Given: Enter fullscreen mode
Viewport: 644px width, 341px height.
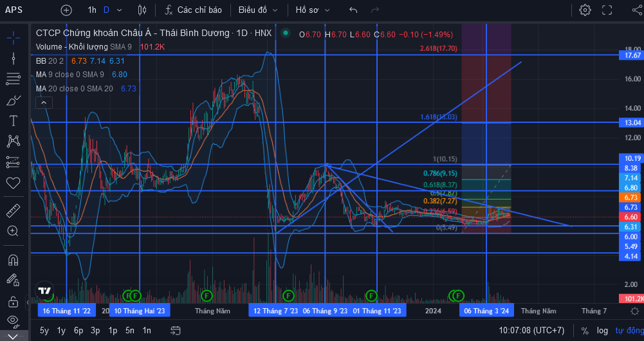Looking at the screenshot, I should (x=607, y=10).
